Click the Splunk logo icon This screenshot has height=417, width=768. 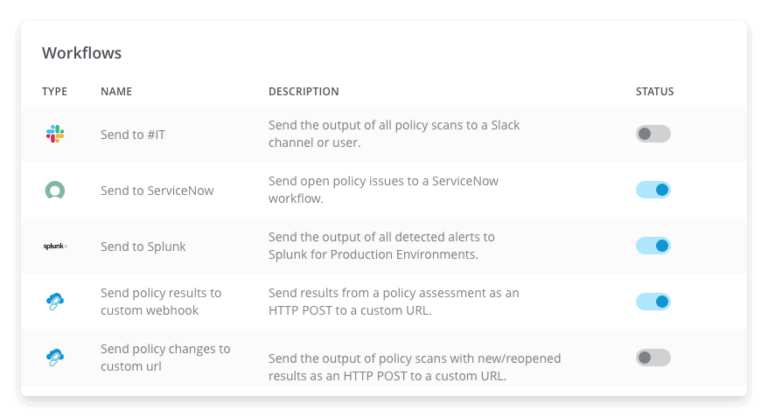point(55,246)
